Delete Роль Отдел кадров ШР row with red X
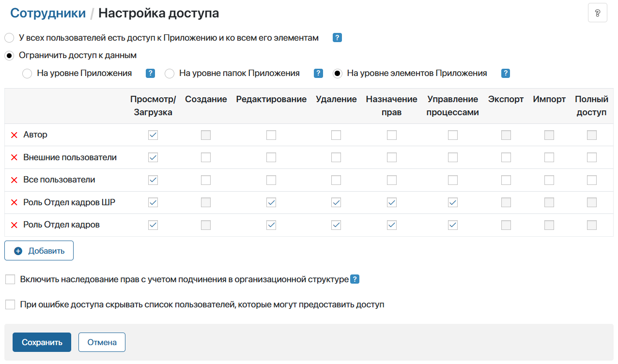The width and height of the screenshot is (618, 364). (14, 203)
